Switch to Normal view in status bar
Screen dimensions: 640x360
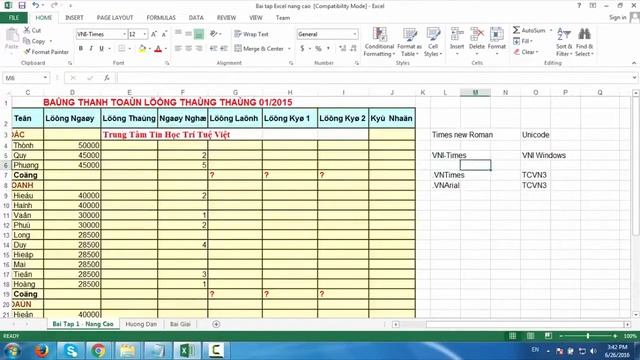tap(513, 336)
